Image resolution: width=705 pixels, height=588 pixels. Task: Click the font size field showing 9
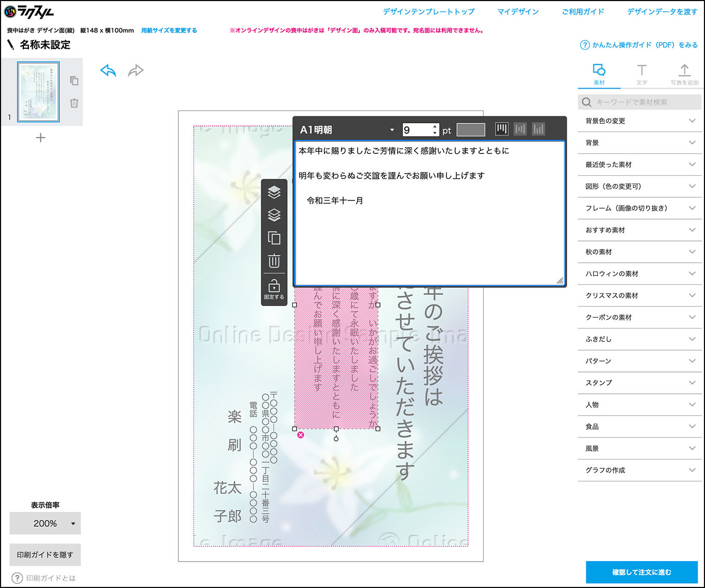click(416, 130)
